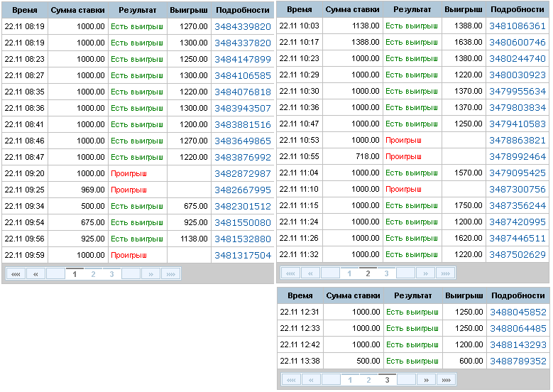Click next-page arrow in left table pager

pyautogui.click(x=150, y=274)
